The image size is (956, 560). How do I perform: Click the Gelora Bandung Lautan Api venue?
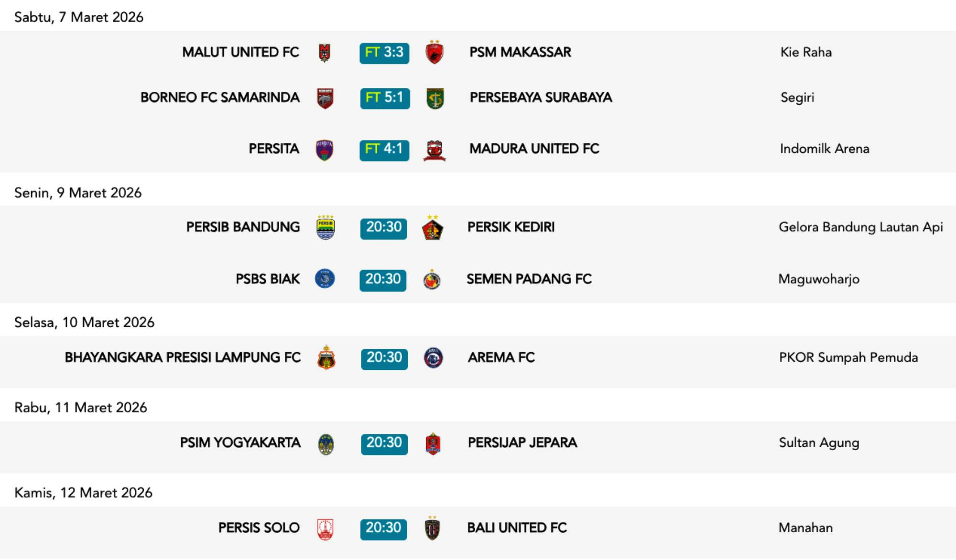coord(860,227)
